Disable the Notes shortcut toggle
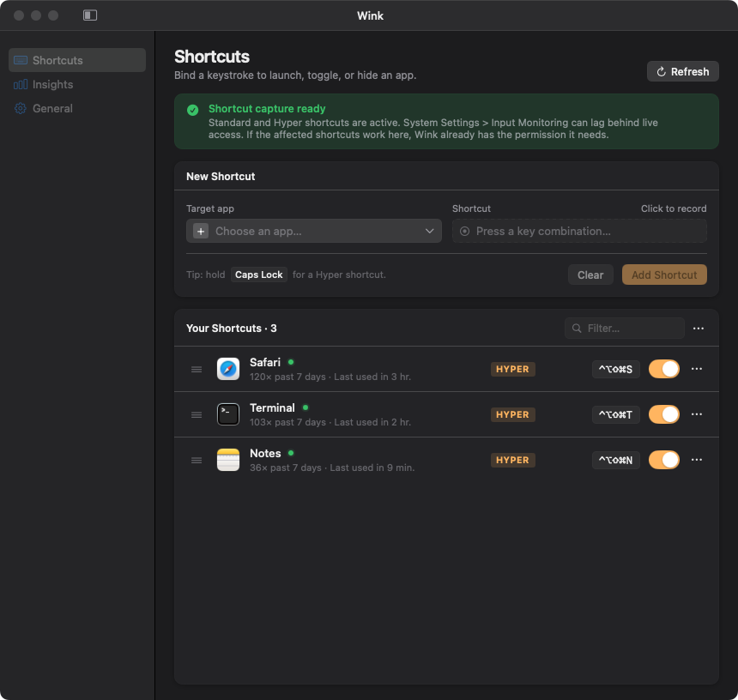 [664, 460]
